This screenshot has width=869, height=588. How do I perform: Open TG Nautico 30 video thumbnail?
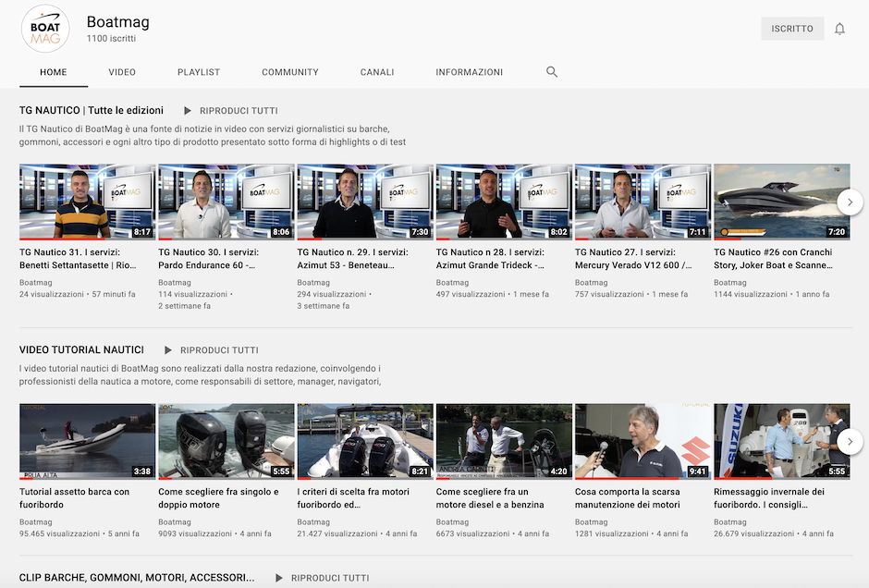(x=226, y=202)
